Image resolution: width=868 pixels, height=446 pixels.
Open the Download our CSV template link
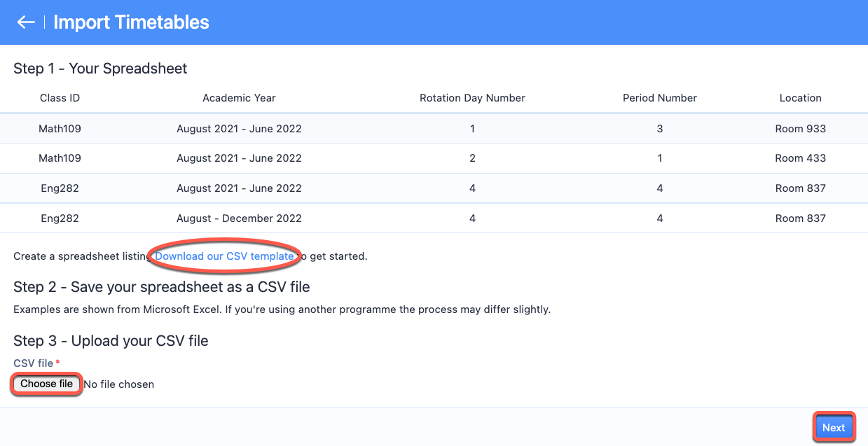pyautogui.click(x=224, y=256)
